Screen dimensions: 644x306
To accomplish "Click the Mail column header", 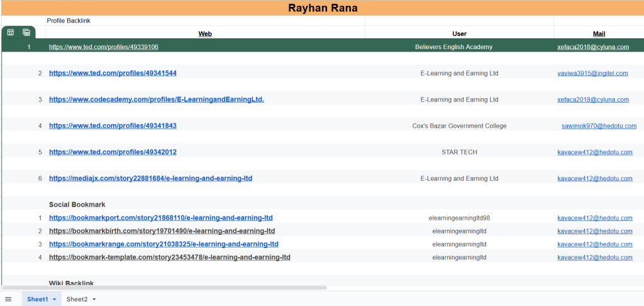I will 599,34.
